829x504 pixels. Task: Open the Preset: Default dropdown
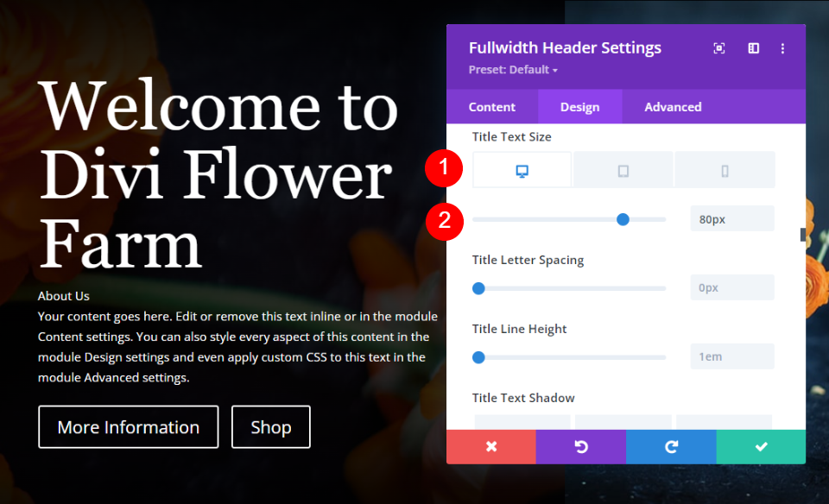click(513, 70)
